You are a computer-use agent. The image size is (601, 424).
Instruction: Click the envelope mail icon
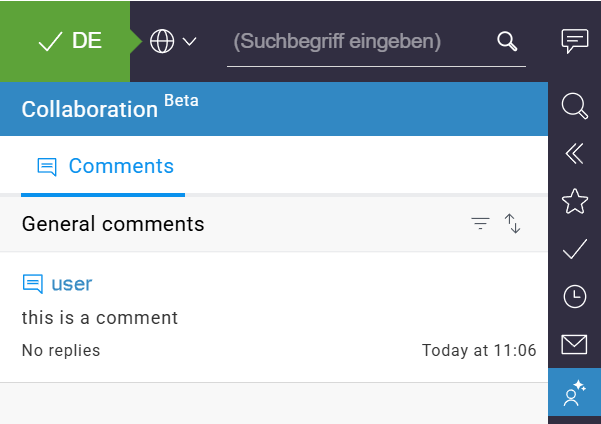pyautogui.click(x=574, y=344)
